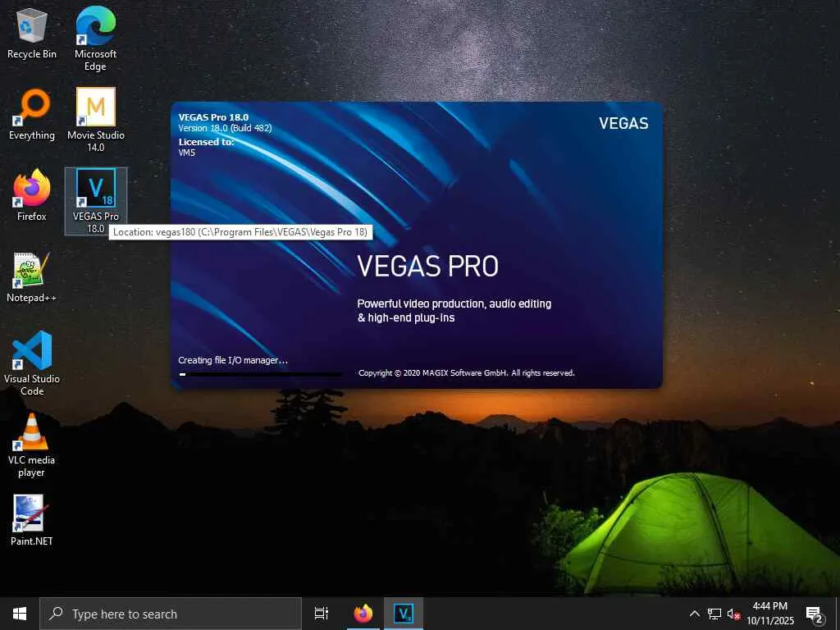Open the Recycle Bin desktop icon
The image size is (840, 630).
(x=32, y=33)
